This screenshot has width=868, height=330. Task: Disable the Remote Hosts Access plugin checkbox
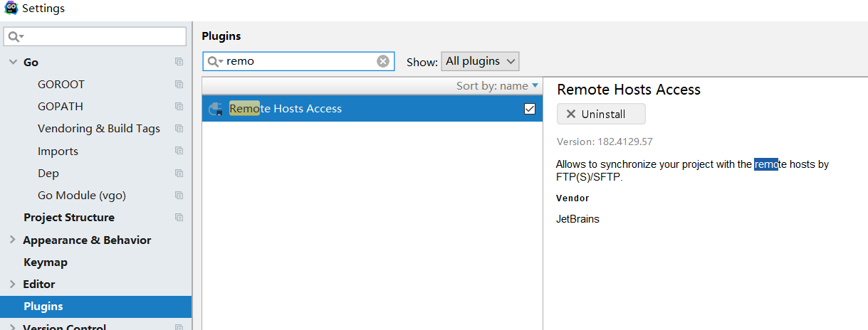click(x=529, y=109)
